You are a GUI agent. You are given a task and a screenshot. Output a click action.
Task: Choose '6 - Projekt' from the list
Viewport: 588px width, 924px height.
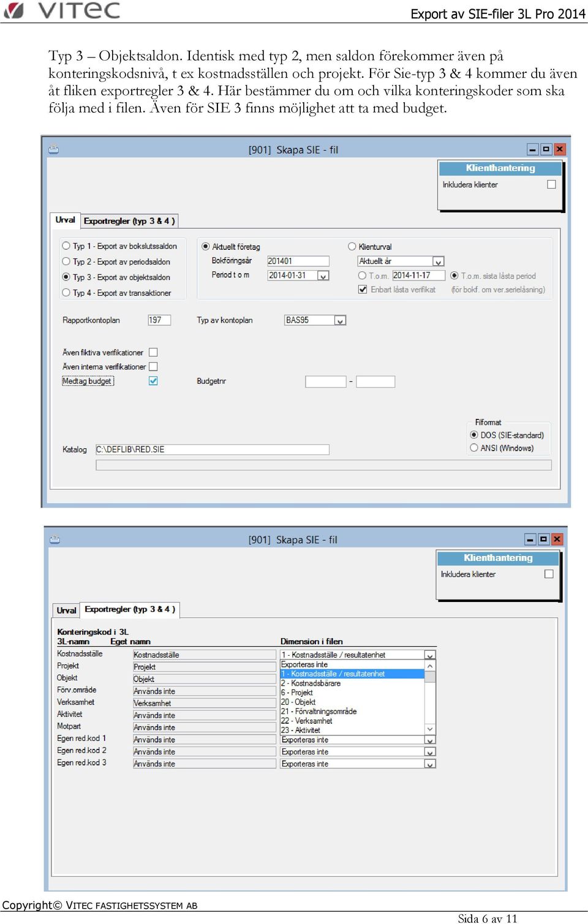click(x=352, y=693)
